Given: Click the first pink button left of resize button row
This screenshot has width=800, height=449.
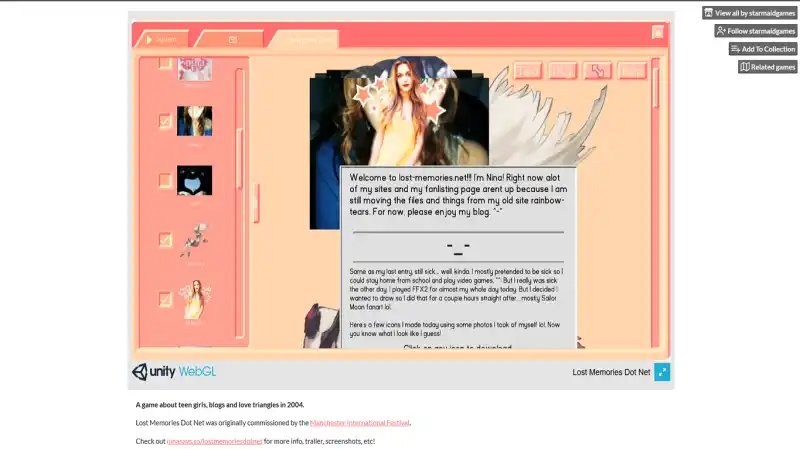Looking at the screenshot, I should tap(528, 71).
